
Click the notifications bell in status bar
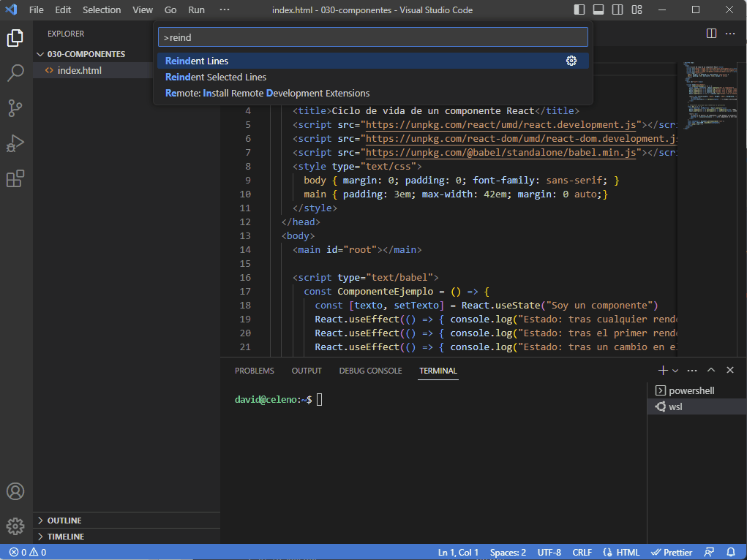pyautogui.click(x=730, y=553)
